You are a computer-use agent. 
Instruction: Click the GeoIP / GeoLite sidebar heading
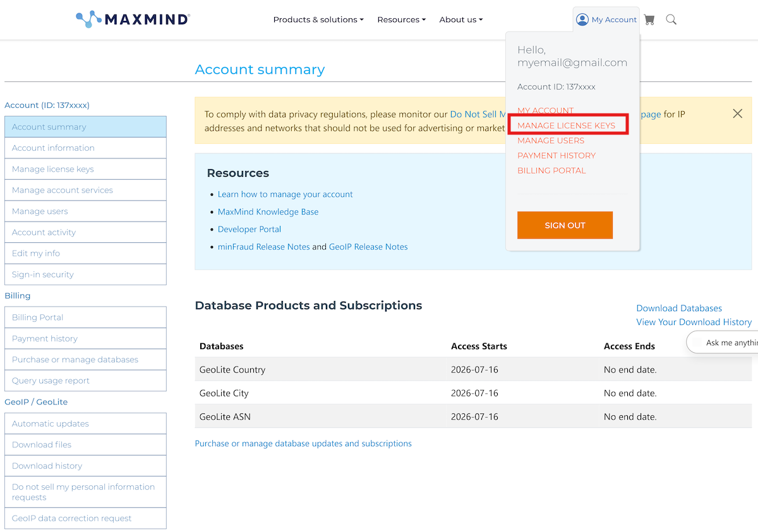tap(36, 402)
